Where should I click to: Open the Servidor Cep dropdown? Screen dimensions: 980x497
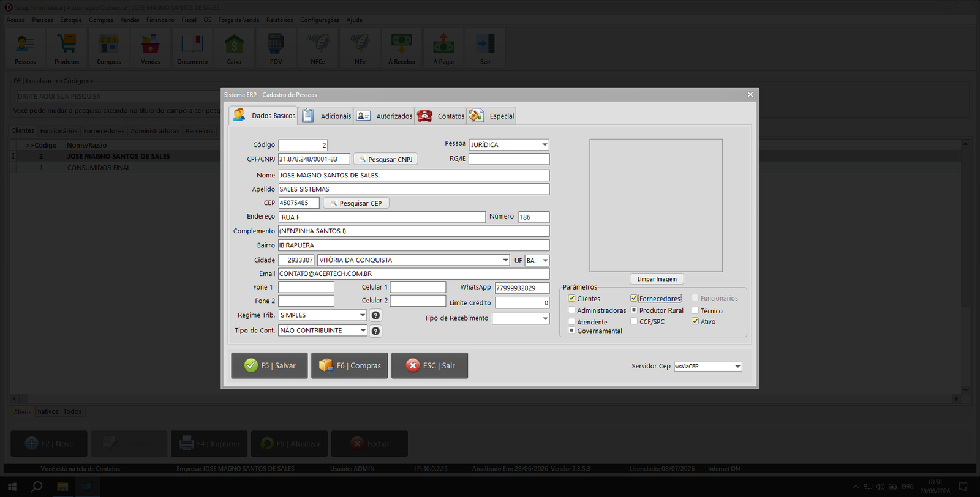[737, 367]
